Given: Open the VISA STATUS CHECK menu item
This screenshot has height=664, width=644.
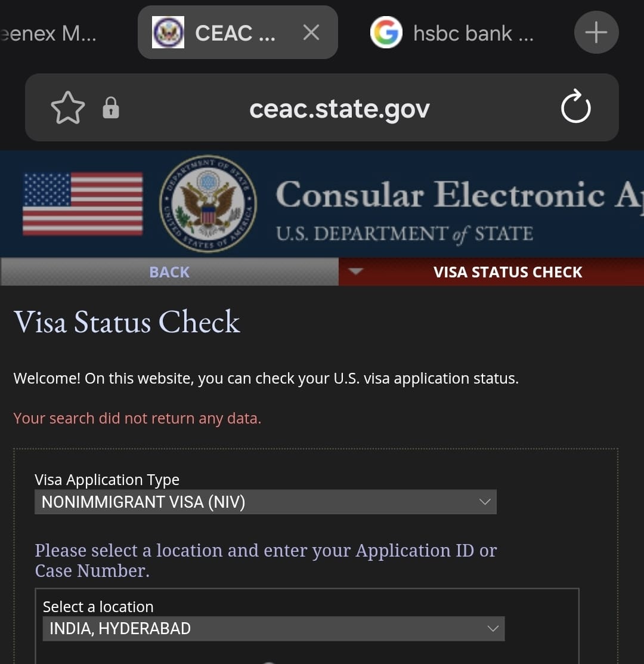Looking at the screenshot, I should [x=507, y=272].
